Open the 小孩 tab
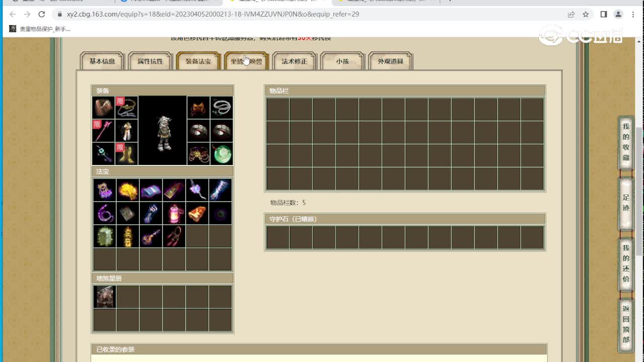This screenshot has width=644, height=362. [x=343, y=61]
